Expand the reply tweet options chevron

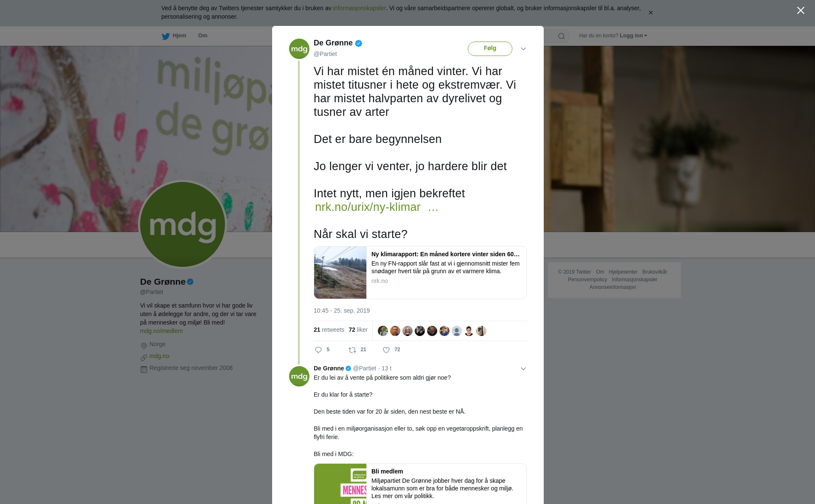click(x=523, y=369)
